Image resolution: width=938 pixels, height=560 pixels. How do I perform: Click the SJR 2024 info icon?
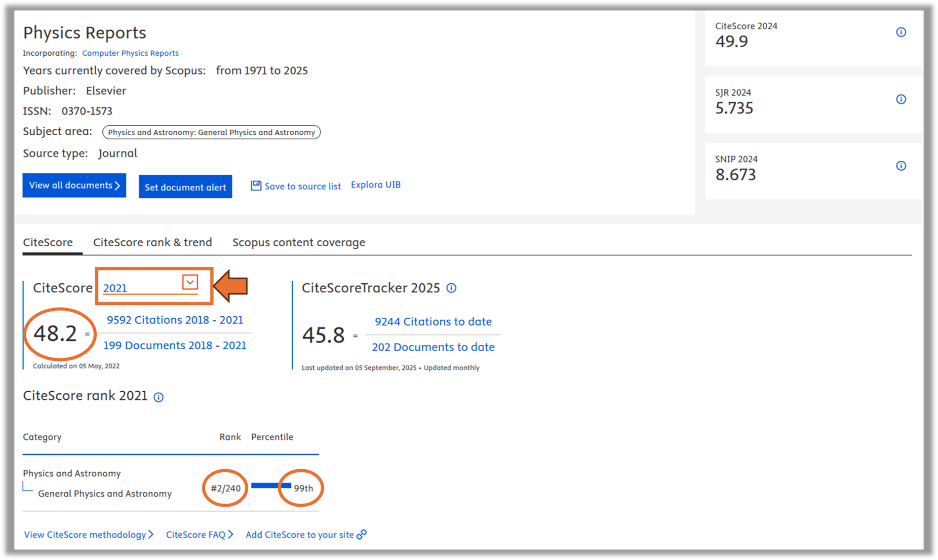click(901, 99)
